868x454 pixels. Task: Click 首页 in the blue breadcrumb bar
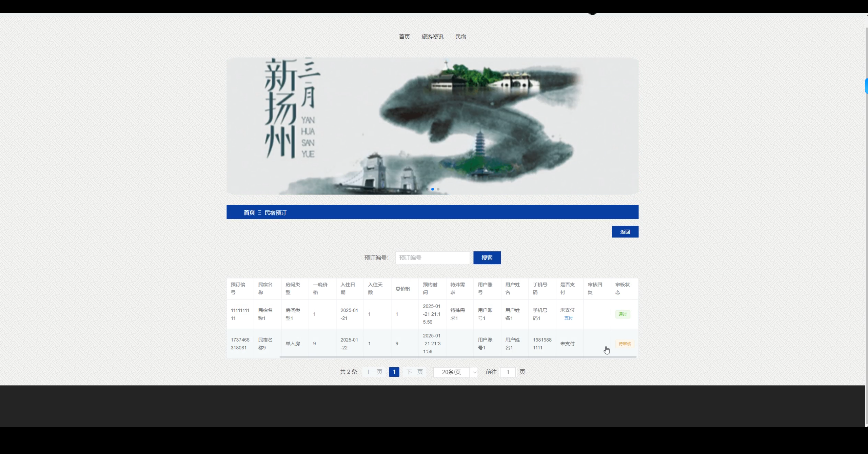point(249,212)
